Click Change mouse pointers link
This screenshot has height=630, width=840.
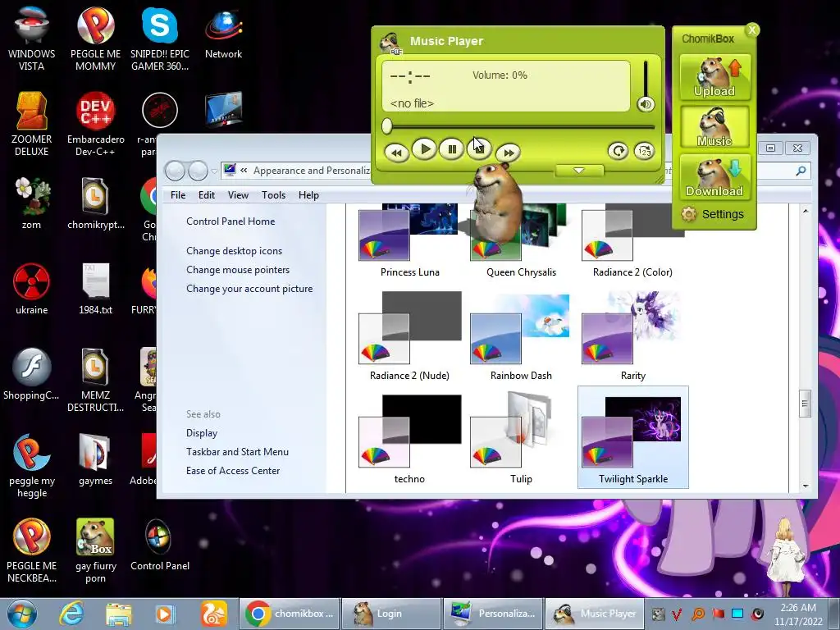tap(238, 269)
